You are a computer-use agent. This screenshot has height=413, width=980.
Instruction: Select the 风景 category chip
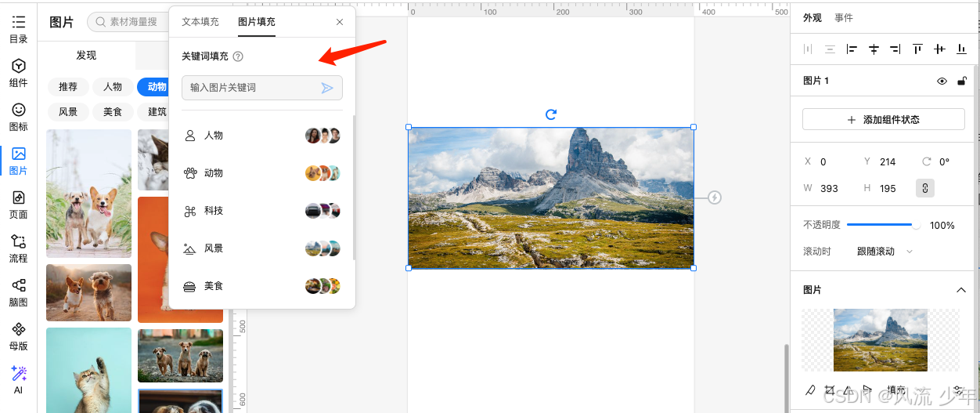click(x=68, y=112)
